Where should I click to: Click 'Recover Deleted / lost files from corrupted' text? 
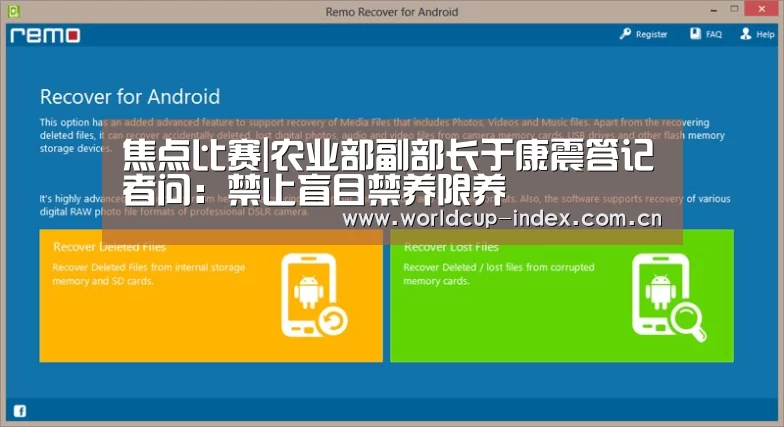click(x=499, y=268)
